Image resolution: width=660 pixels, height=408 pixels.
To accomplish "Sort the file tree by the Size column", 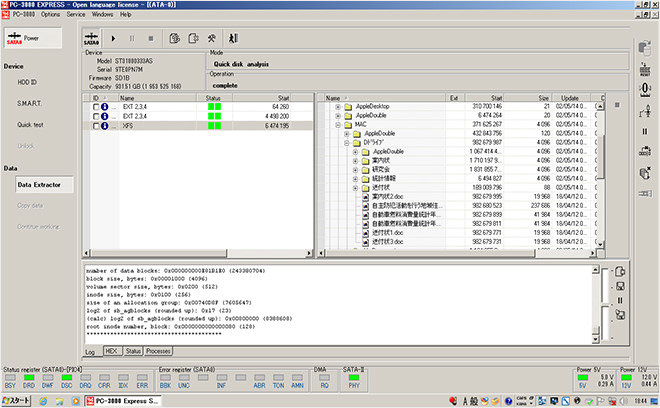I will [527, 98].
